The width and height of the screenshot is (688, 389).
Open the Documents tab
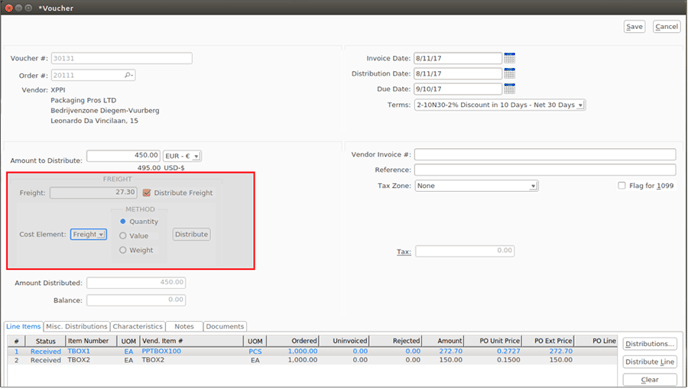[225, 326]
